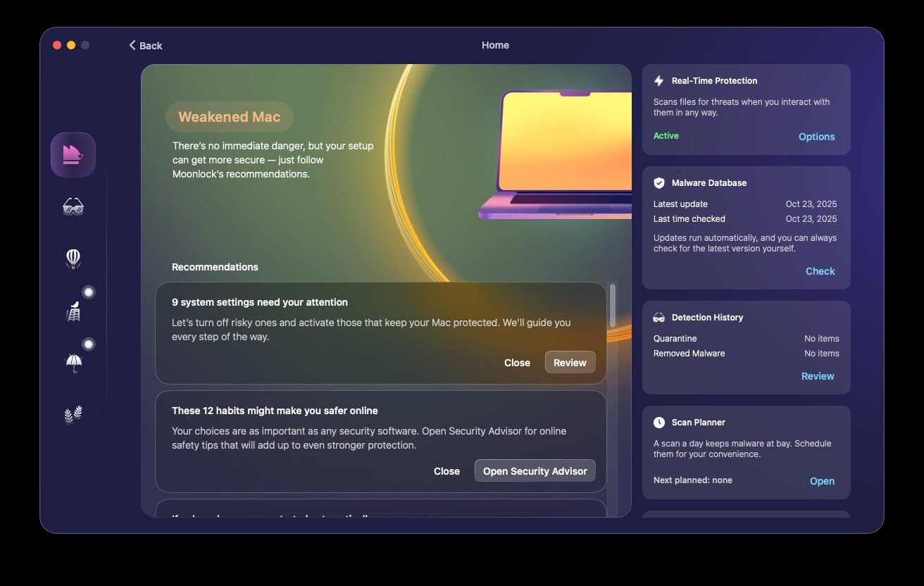Open the hot air balloon sidebar icon

click(x=73, y=258)
